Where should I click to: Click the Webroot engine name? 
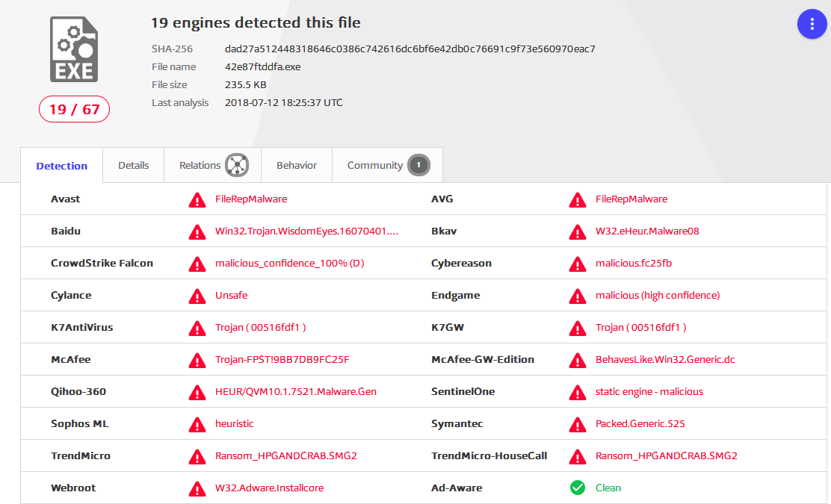73,488
